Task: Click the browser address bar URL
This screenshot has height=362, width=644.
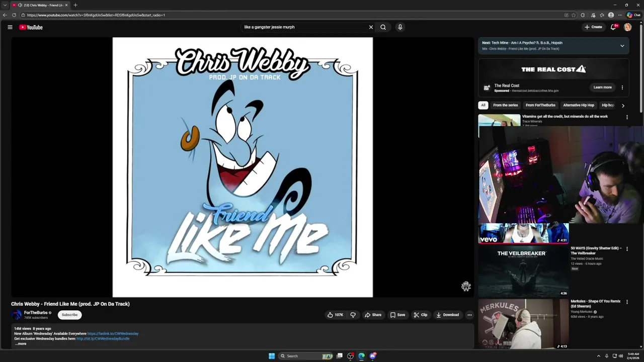Action: point(96,15)
